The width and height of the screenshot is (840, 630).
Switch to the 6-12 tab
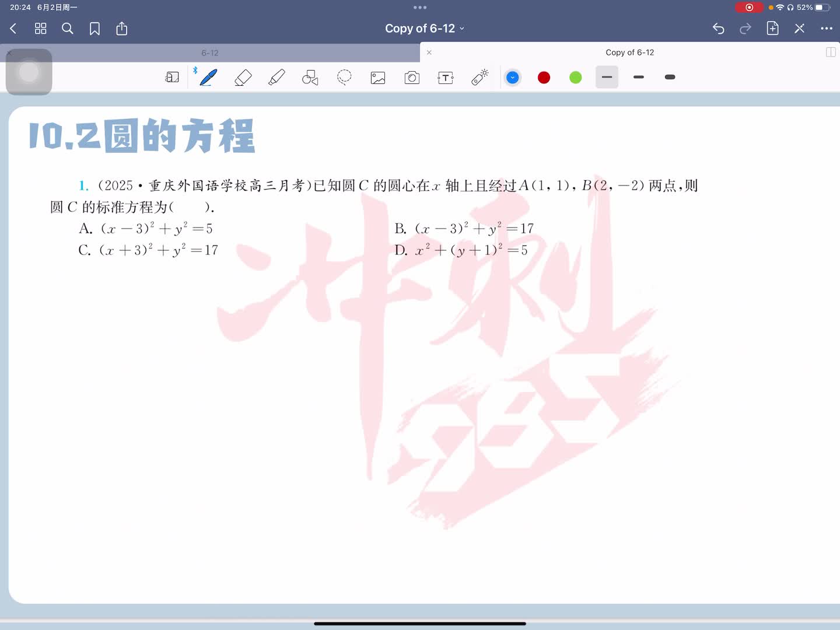pos(210,53)
